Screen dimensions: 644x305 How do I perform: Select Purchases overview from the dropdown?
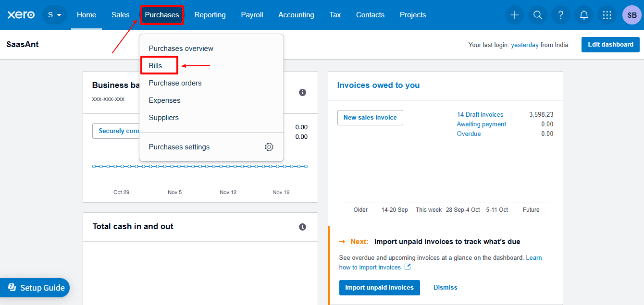(211, 49)
